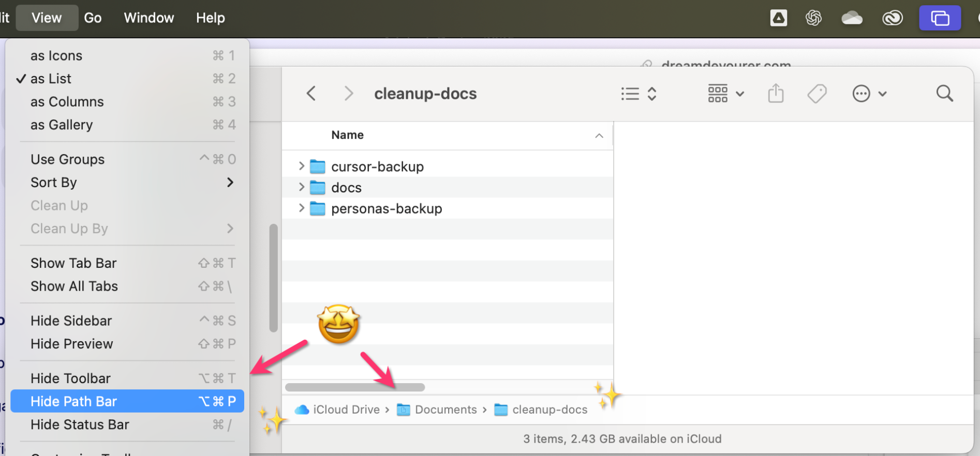Image resolution: width=980 pixels, height=456 pixels.
Task: Expand the cursor-backup folder disclosure arrow
Action: pyautogui.click(x=301, y=166)
